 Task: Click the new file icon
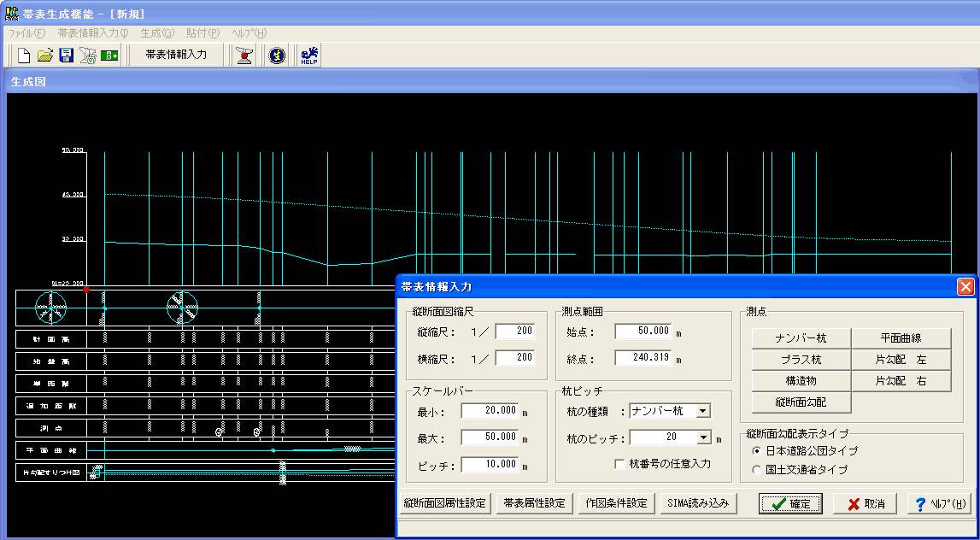[x=24, y=56]
